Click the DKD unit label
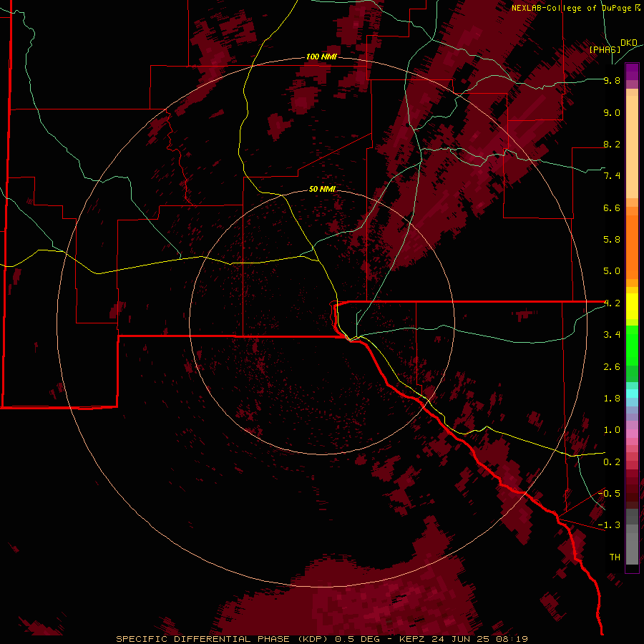The image size is (644, 644). (629, 43)
